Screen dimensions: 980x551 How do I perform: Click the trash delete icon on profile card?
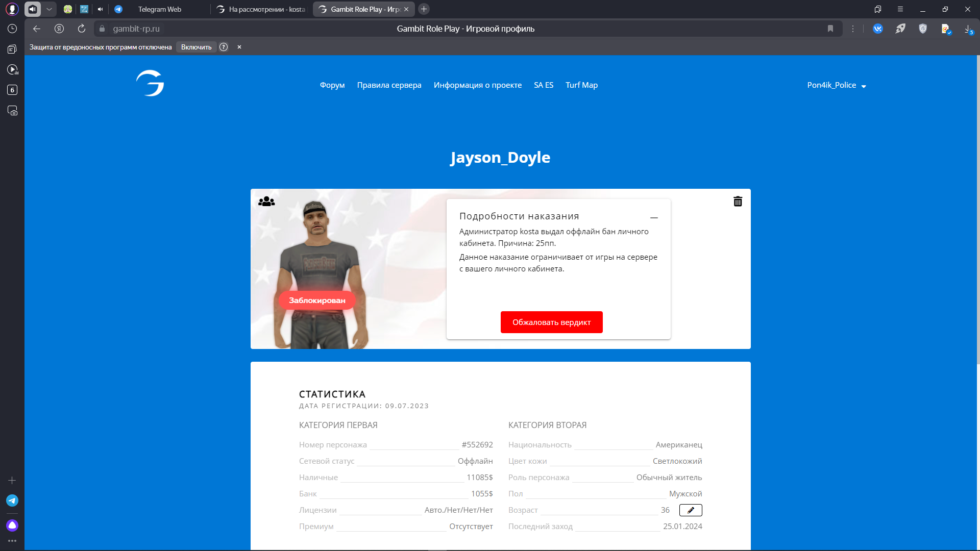tap(738, 202)
